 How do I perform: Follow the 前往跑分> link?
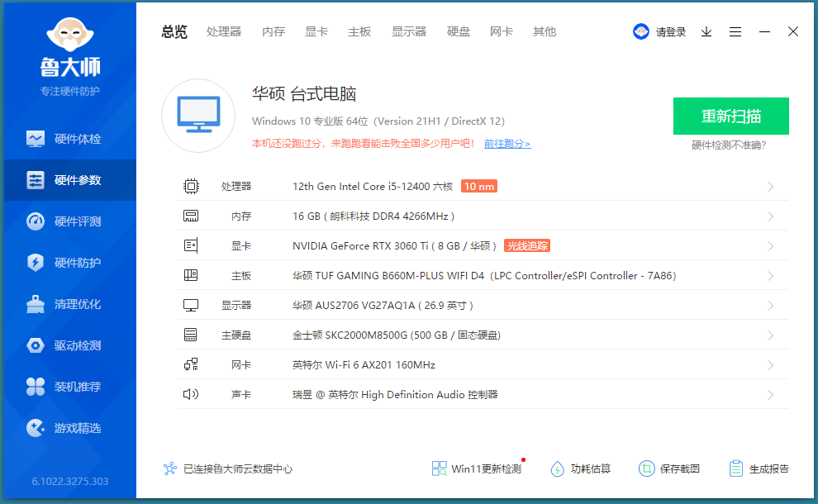507,144
